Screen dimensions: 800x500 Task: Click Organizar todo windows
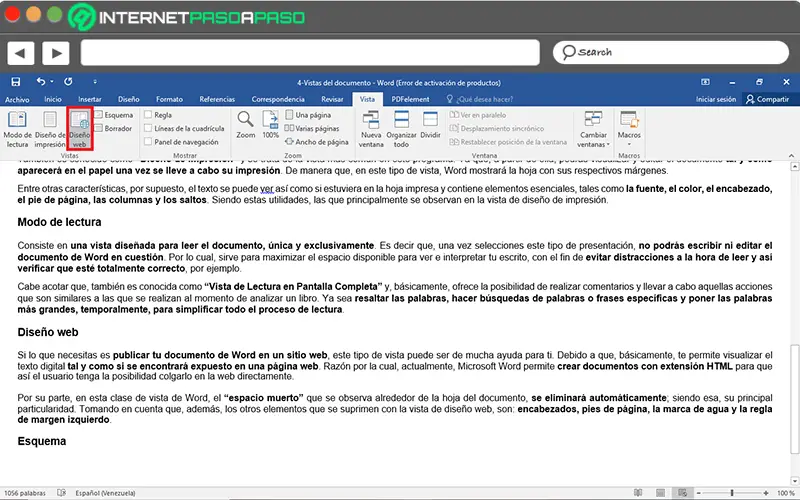[401, 130]
